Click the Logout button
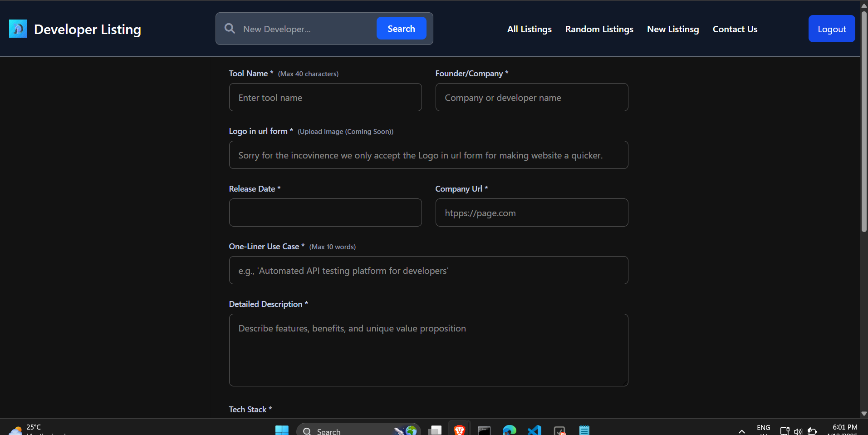This screenshot has height=435, width=868. [831, 29]
